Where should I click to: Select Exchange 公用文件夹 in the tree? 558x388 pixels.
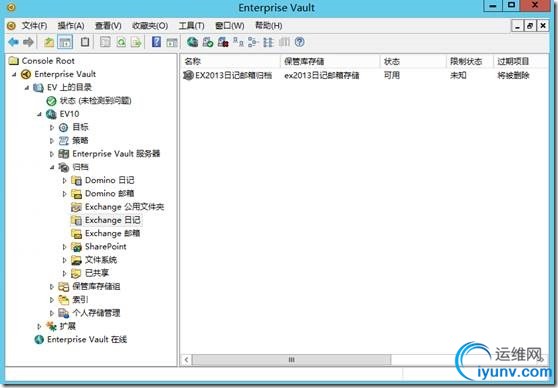coord(124,207)
